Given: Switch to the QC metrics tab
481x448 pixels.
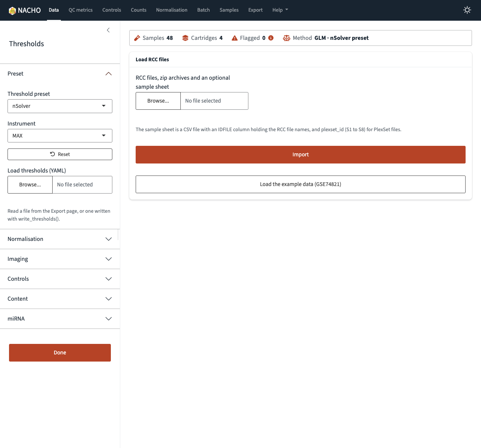Looking at the screenshot, I should coord(80,10).
